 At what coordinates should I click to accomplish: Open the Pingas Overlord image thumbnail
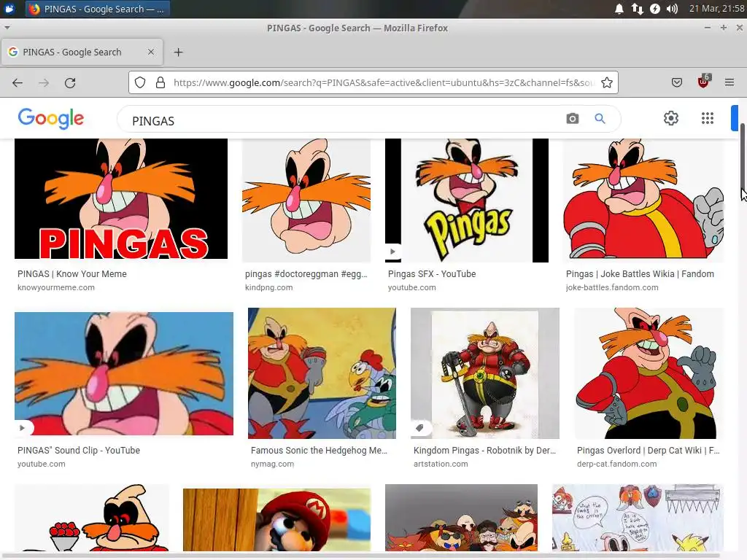[649, 373]
